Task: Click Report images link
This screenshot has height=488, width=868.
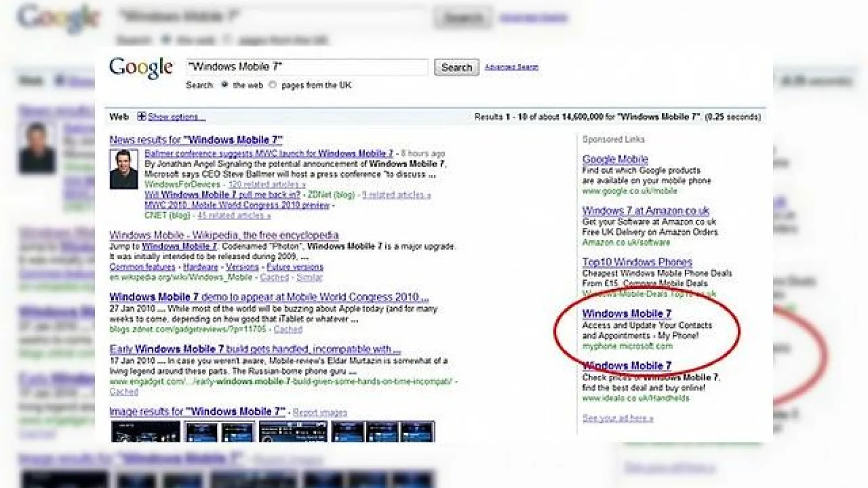Action: pos(320,413)
